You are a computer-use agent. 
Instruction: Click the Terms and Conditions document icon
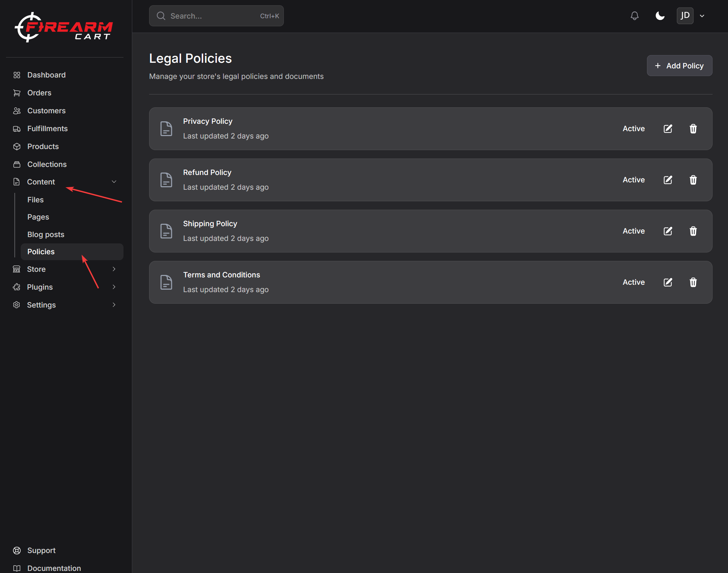point(166,282)
